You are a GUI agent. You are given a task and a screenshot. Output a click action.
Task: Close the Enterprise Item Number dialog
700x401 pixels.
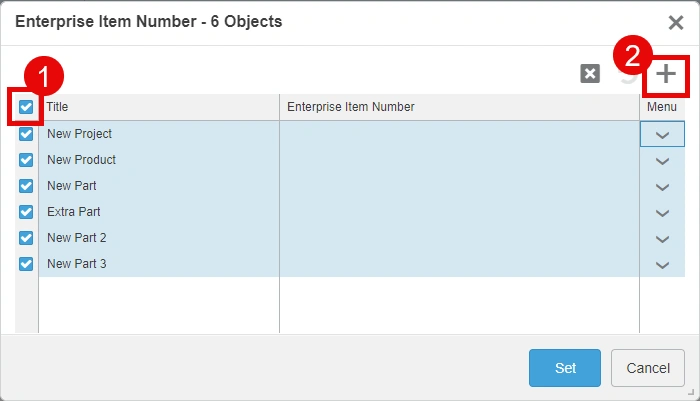(676, 22)
